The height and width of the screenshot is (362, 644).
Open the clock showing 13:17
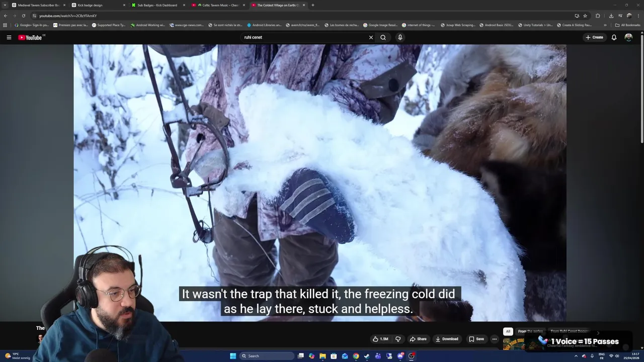[631, 356]
